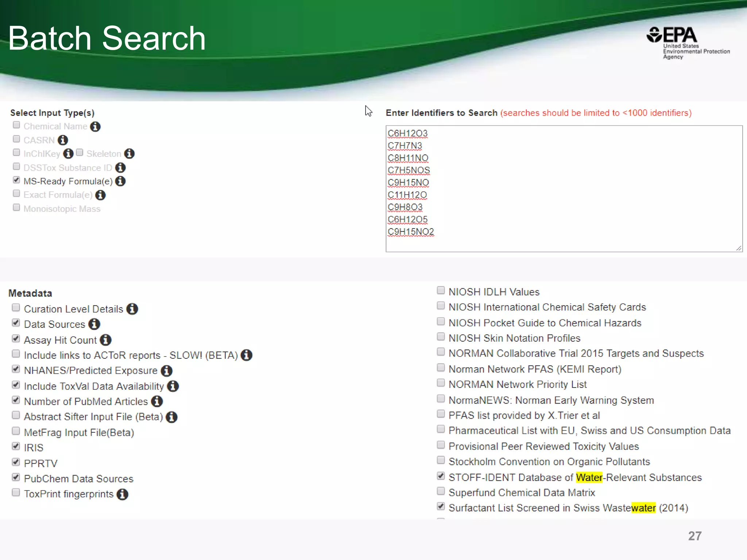Screen dimensions: 747x560
Task: Enable Exact Formula(e) checkbox
Action: (16, 194)
